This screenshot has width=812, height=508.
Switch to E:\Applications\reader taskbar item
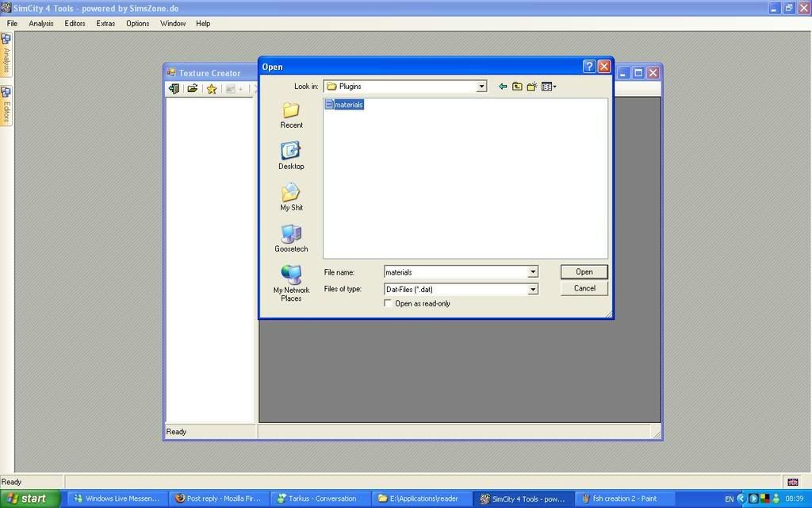point(423,498)
